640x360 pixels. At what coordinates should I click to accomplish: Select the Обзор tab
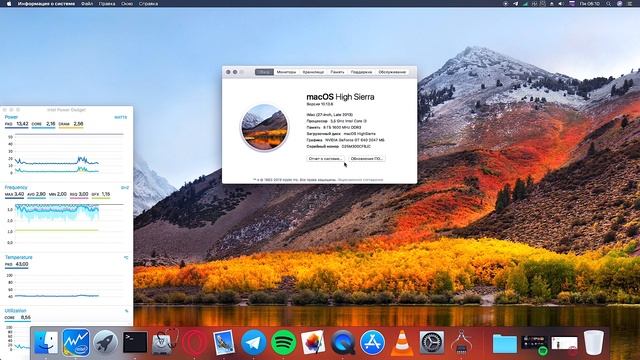[264, 72]
